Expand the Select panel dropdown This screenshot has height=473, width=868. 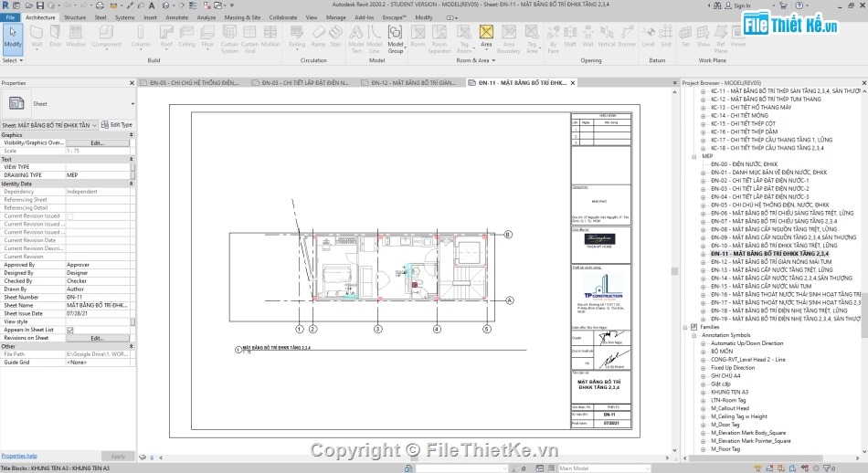[x=13, y=60]
